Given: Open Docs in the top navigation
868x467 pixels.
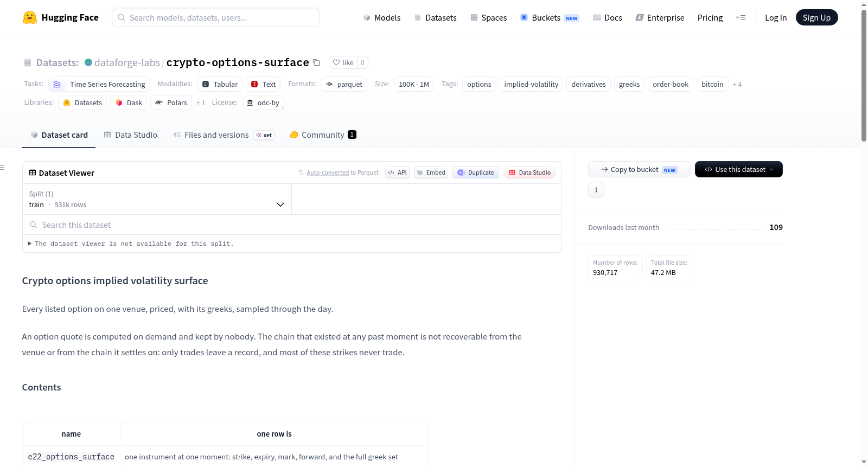Looking at the screenshot, I should click(608, 17).
